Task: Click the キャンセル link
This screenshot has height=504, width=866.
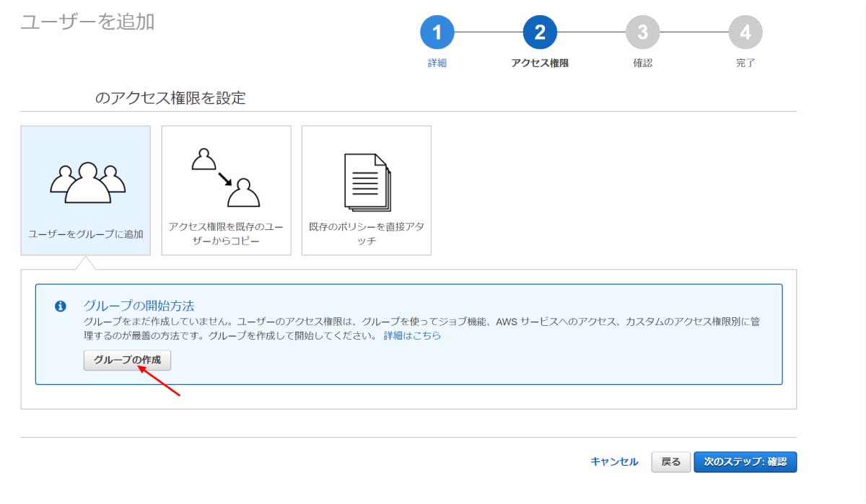Action: pos(614,462)
